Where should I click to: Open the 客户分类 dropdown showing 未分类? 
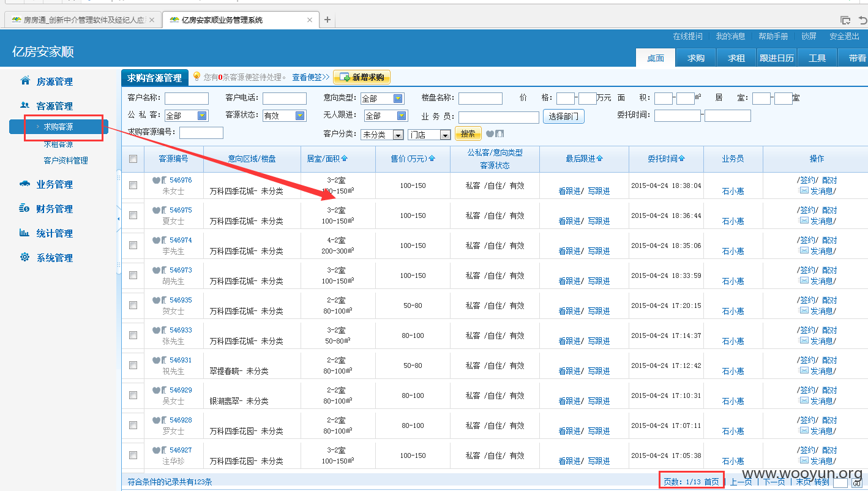[x=383, y=134]
